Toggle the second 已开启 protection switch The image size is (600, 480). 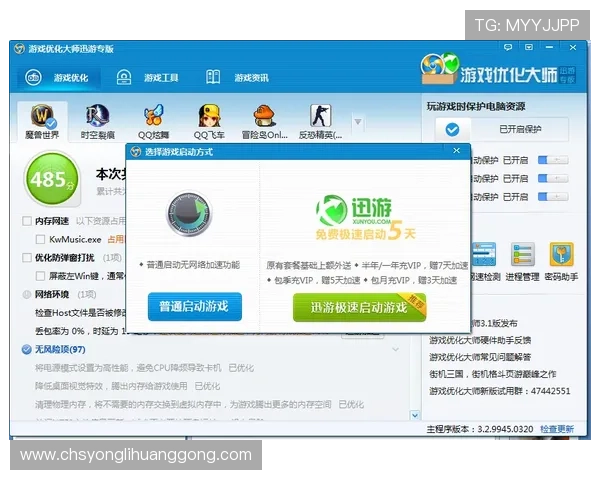[x=553, y=178]
